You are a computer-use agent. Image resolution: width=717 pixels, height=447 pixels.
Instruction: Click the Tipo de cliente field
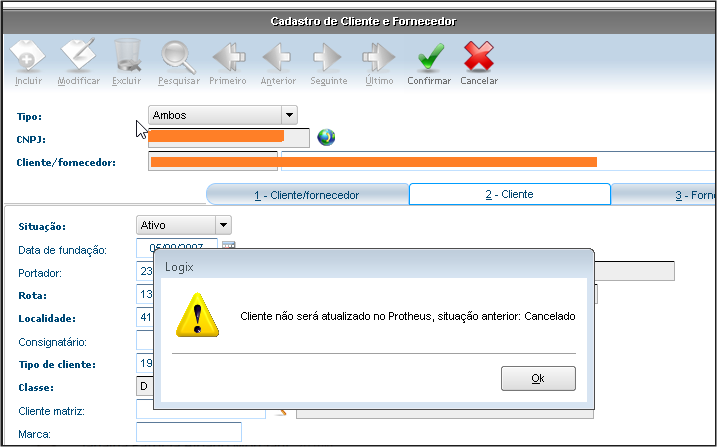click(145, 363)
